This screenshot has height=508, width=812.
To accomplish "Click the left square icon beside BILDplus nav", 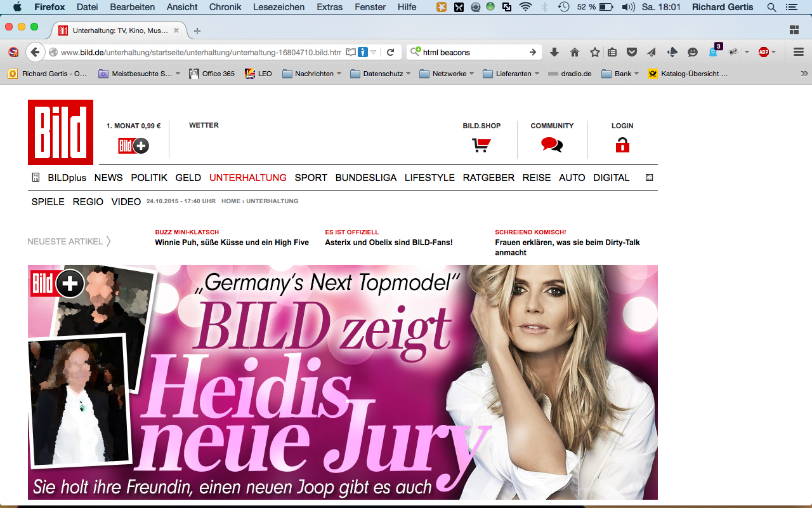I will (x=36, y=178).
